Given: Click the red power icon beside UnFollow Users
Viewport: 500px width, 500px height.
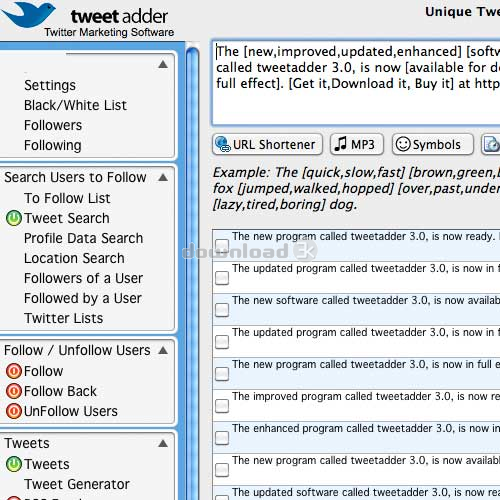Looking at the screenshot, I should pyautogui.click(x=14, y=411).
